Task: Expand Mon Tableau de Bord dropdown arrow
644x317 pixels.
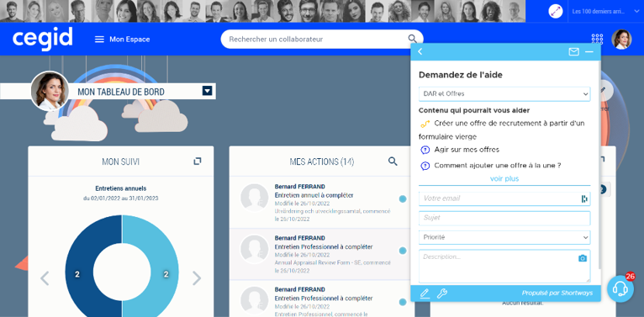Action: pyautogui.click(x=208, y=91)
